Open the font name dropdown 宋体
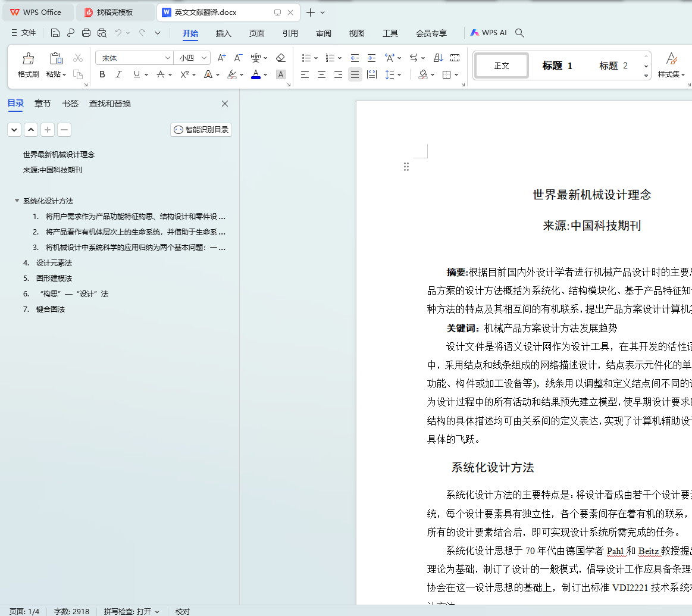This screenshot has height=616, width=692. click(168, 58)
